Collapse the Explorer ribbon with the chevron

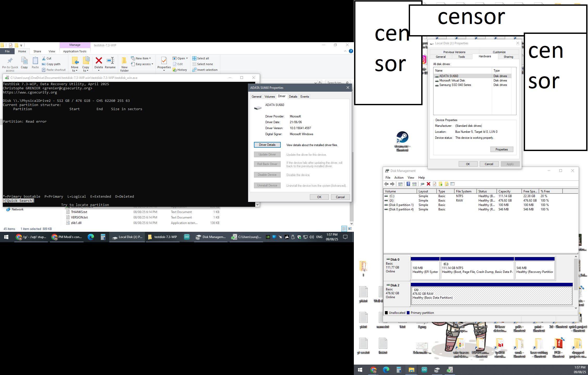coord(345,51)
